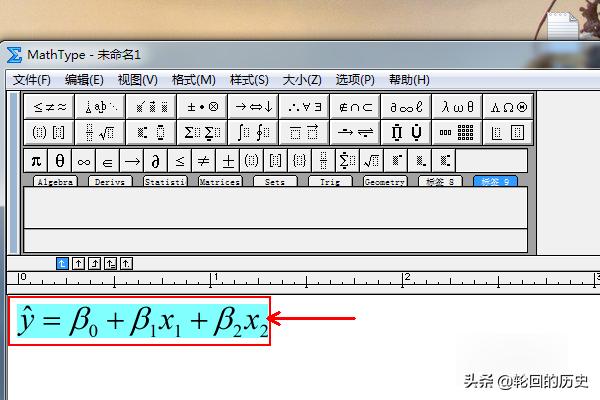
Task: Click the infinity symbol button
Action: 84,160
